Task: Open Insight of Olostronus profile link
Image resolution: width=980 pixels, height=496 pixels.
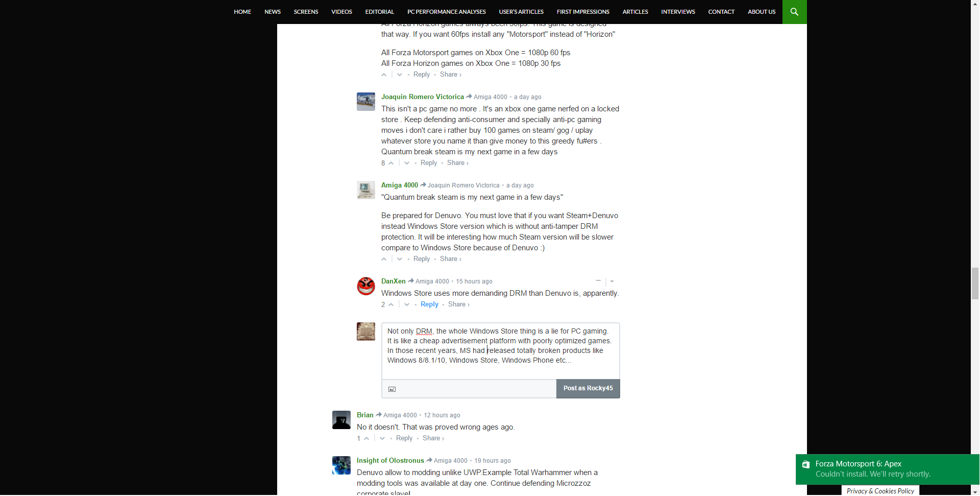Action: click(390, 461)
